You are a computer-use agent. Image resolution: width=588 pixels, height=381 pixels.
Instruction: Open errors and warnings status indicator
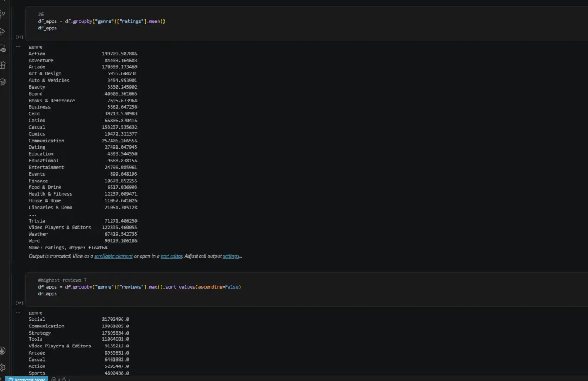[x=61, y=379]
